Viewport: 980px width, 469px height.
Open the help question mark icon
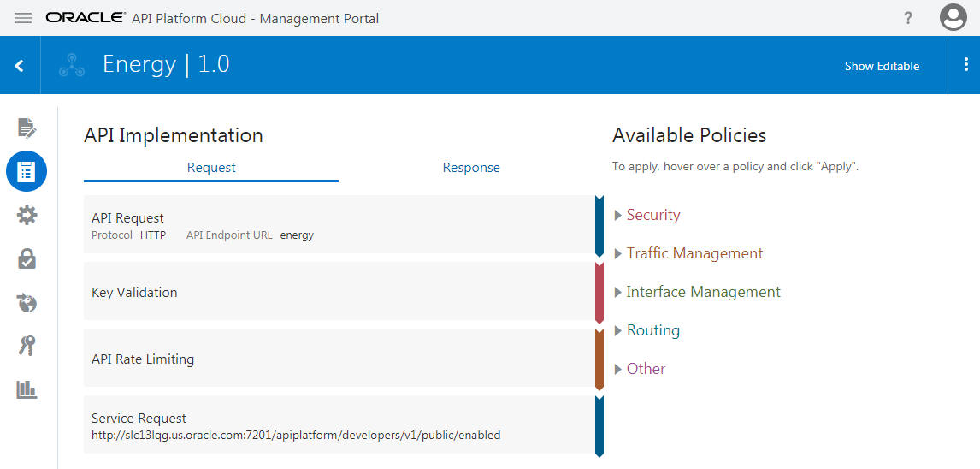[x=908, y=18]
